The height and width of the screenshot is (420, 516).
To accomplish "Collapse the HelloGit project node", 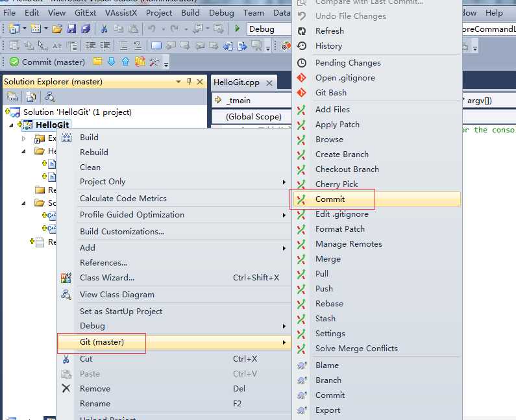I will [x=11, y=125].
